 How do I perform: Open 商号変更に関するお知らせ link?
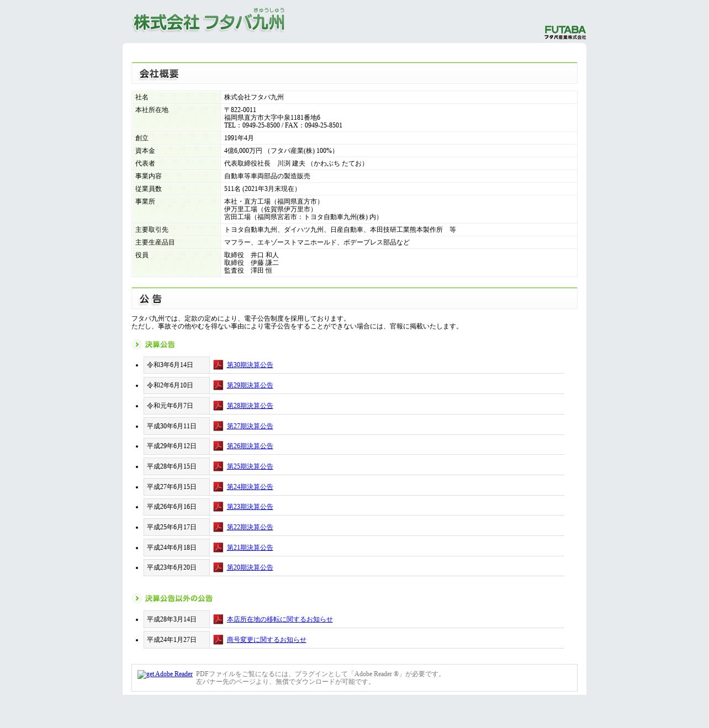point(266,640)
